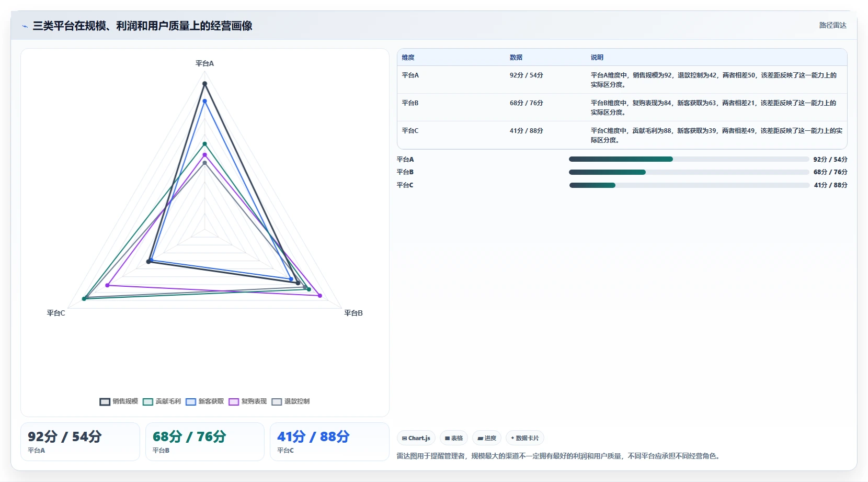Click the 说明 column header
The height and width of the screenshot is (482, 868).
(597, 58)
